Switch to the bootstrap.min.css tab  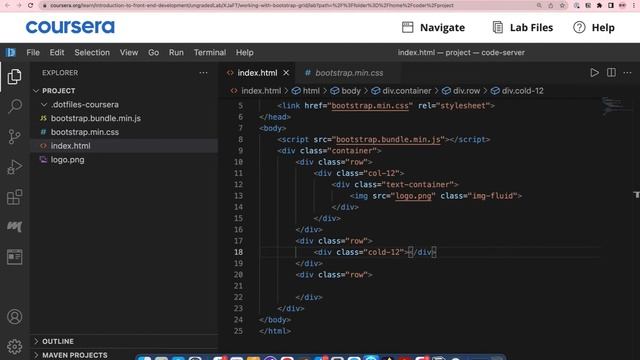pyautogui.click(x=349, y=73)
